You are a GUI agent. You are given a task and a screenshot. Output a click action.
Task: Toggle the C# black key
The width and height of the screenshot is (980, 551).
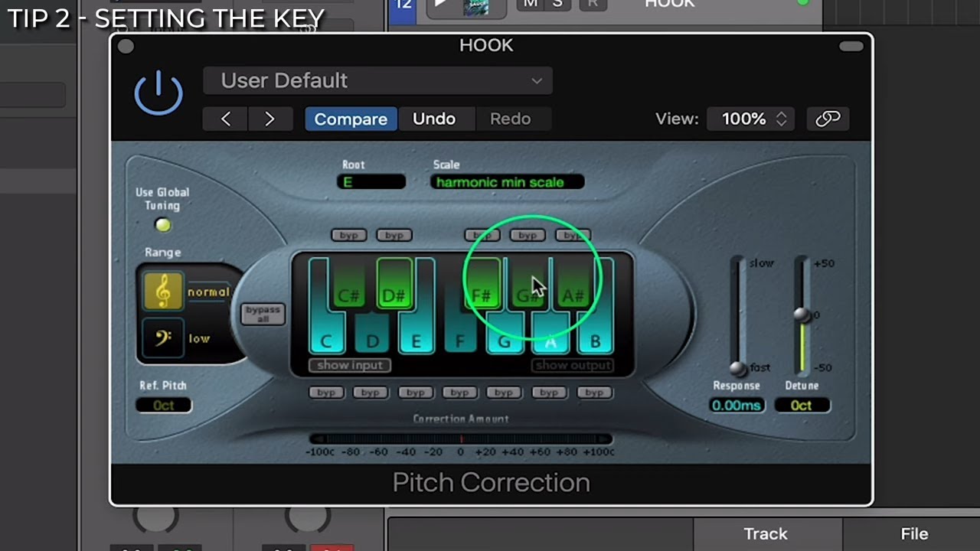coord(349,285)
